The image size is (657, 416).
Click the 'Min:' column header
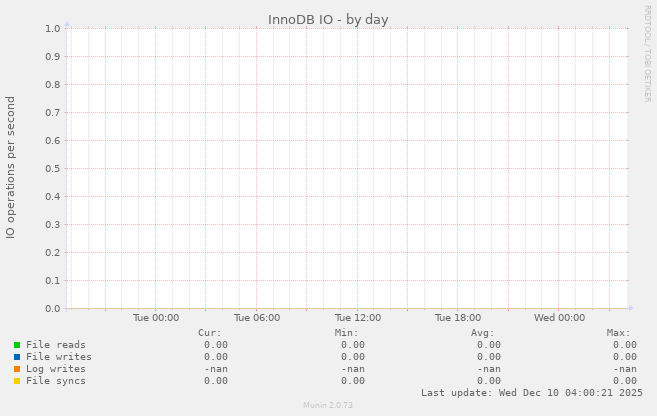tap(346, 333)
